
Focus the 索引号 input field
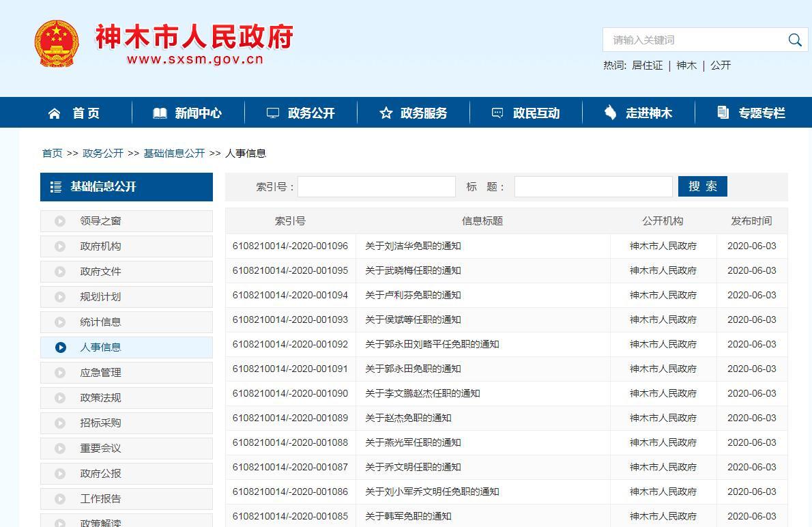[377, 186]
